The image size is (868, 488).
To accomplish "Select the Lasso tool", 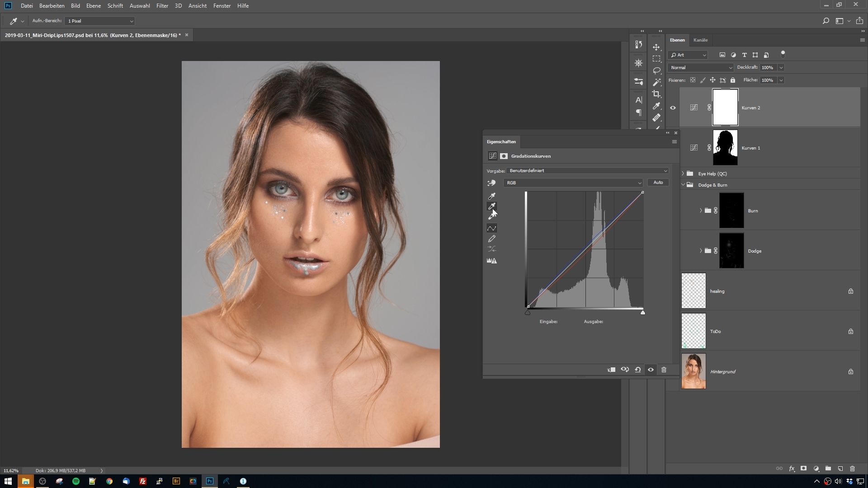I will 656,70.
